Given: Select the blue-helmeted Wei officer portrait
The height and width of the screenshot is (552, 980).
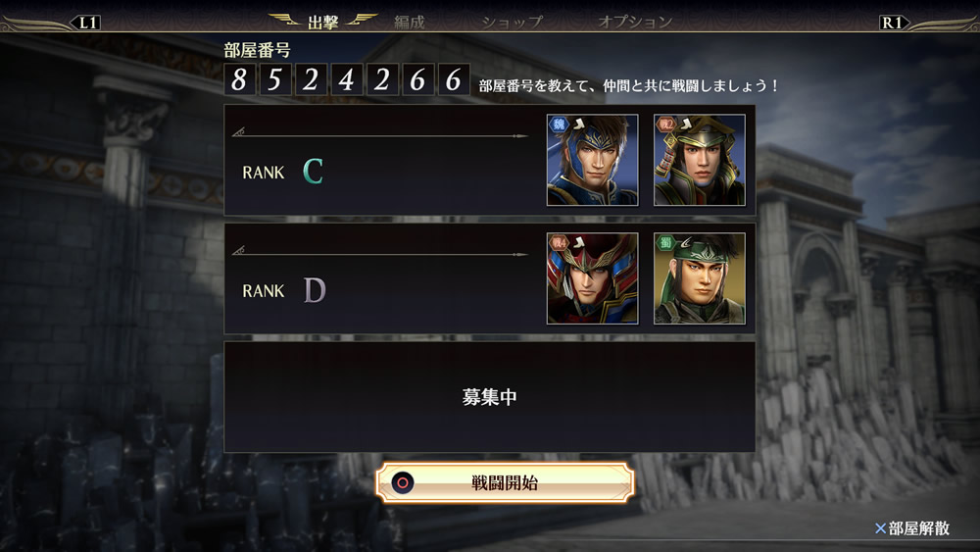Looking at the screenshot, I should coord(593,160).
